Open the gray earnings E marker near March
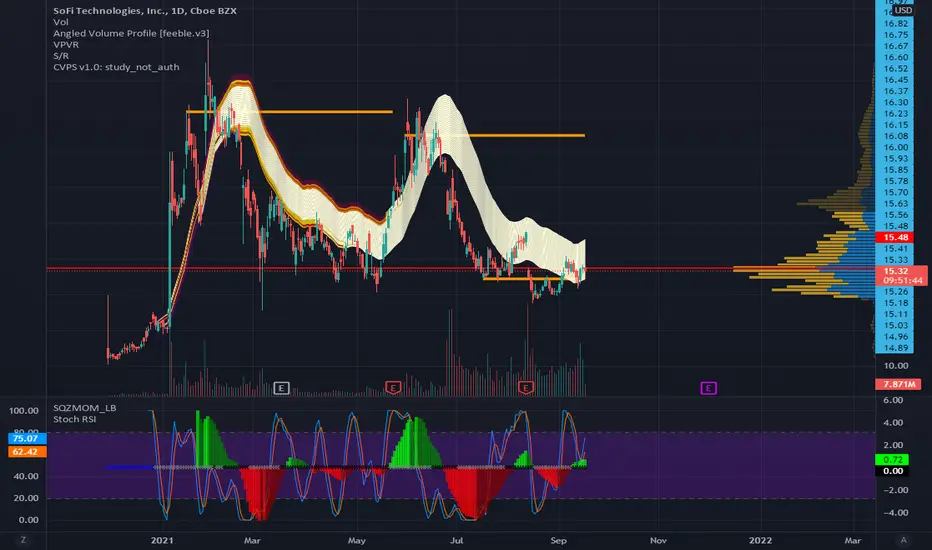 click(281, 388)
